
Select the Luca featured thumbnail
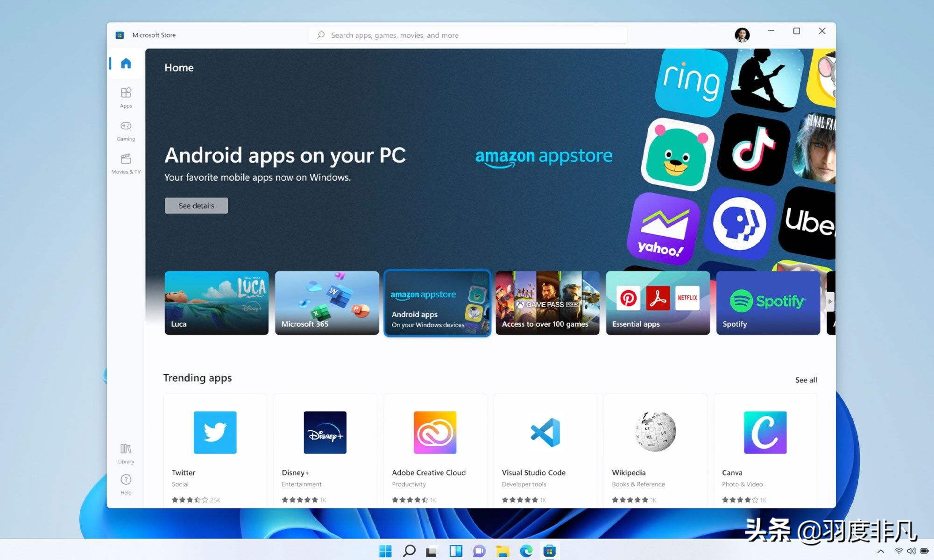point(216,302)
